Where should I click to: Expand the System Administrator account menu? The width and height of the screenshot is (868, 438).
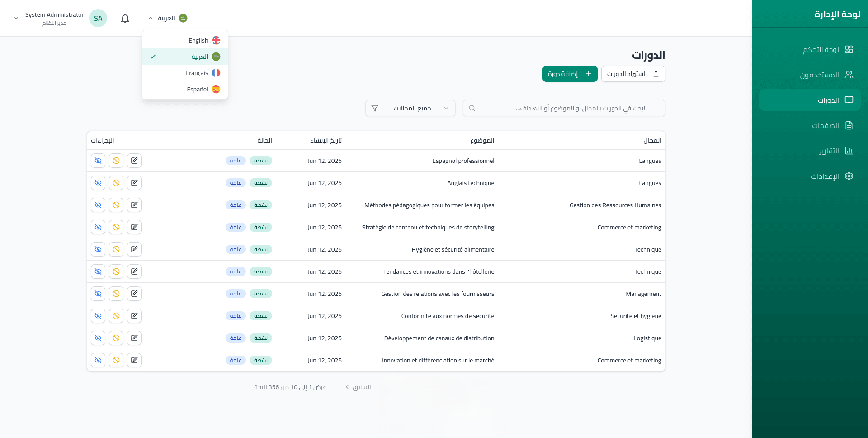[16, 18]
